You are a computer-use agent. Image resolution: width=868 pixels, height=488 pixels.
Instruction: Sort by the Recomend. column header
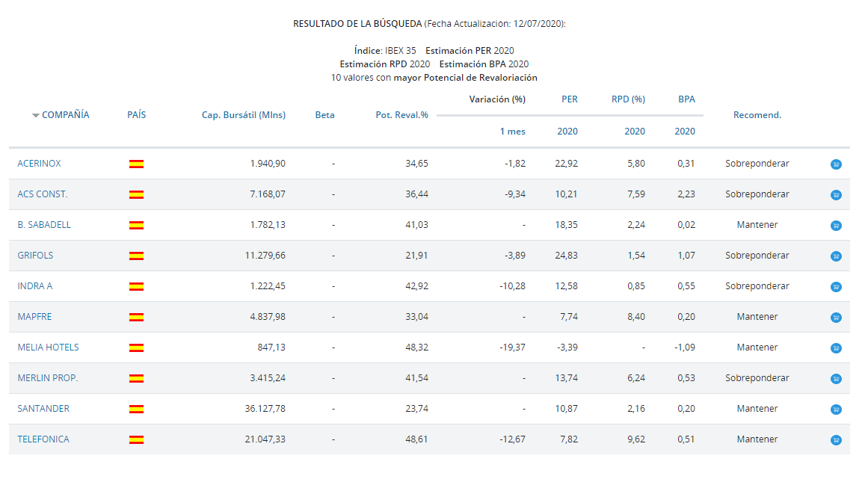(757, 115)
